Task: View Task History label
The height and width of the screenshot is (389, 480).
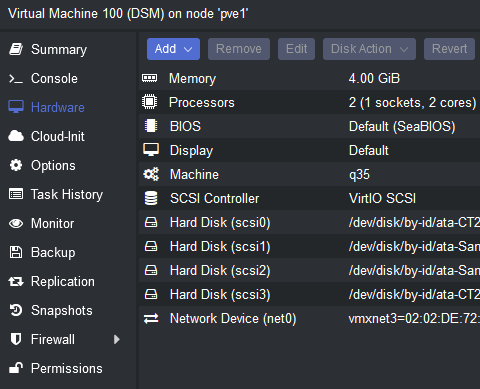Action: click(x=67, y=194)
